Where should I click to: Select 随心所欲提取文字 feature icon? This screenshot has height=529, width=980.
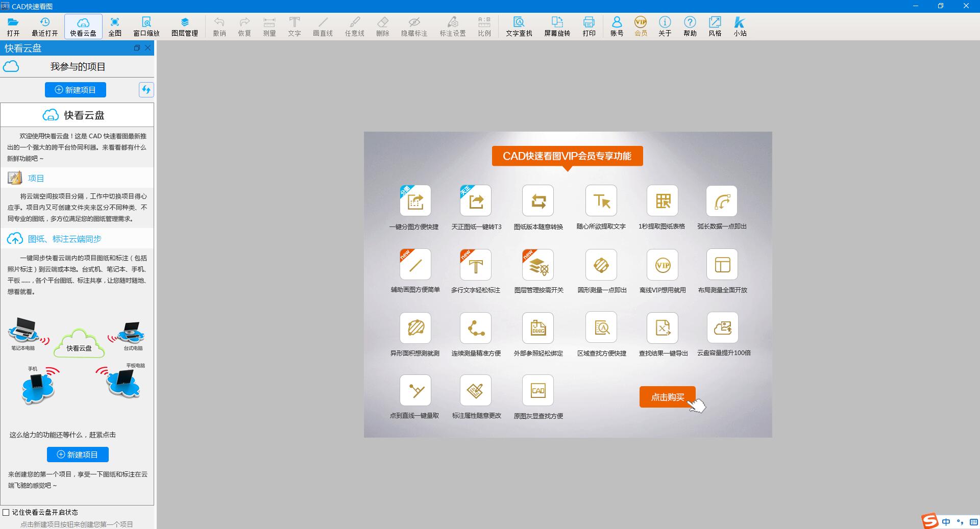[601, 200]
